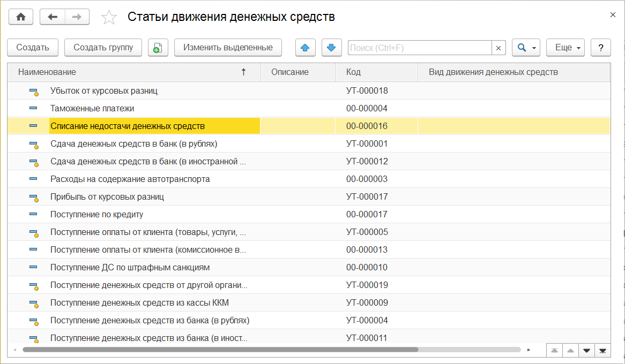The height and width of the screenshot is (364, 625).
Task: Click the Создать button
Action: 33,48
